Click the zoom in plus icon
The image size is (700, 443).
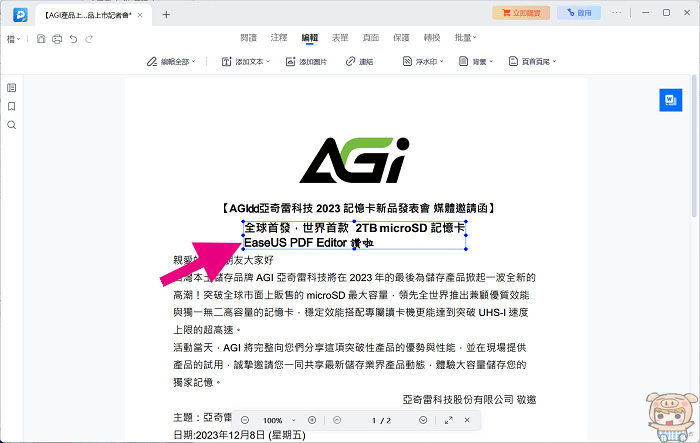pos(312,420)
